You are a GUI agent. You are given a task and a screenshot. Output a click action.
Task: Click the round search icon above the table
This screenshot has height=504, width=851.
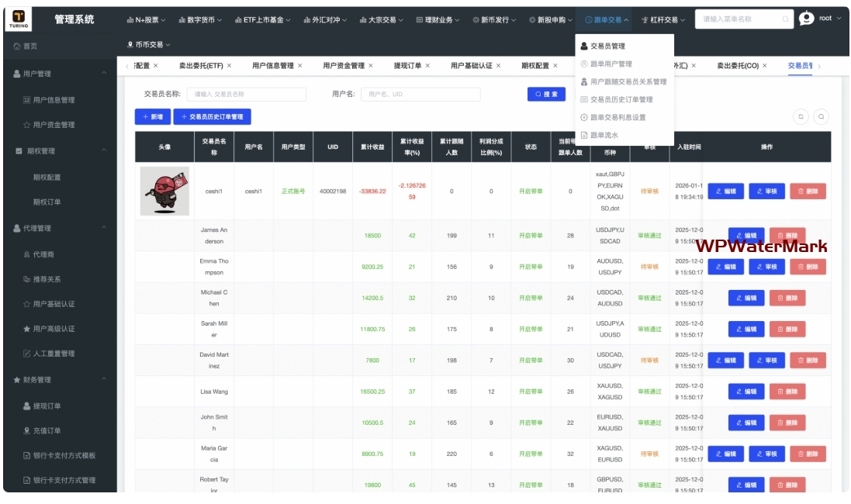[822, 116]
